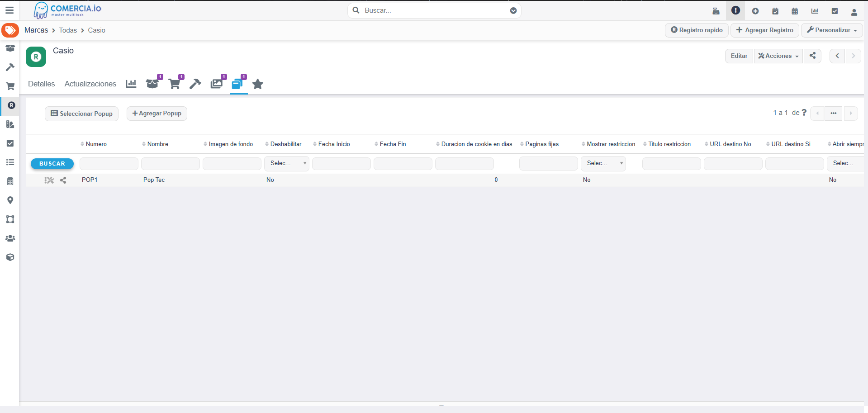The height and width of the screenshot is (413, 868).
Task: Open the Abrir siempre filter dropdown
Action: [x=845, y=163]
